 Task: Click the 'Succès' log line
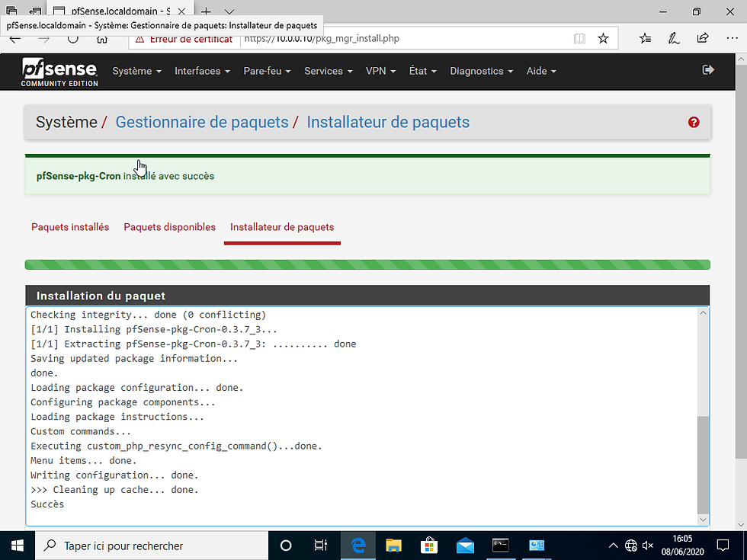[x=47, y=504]
